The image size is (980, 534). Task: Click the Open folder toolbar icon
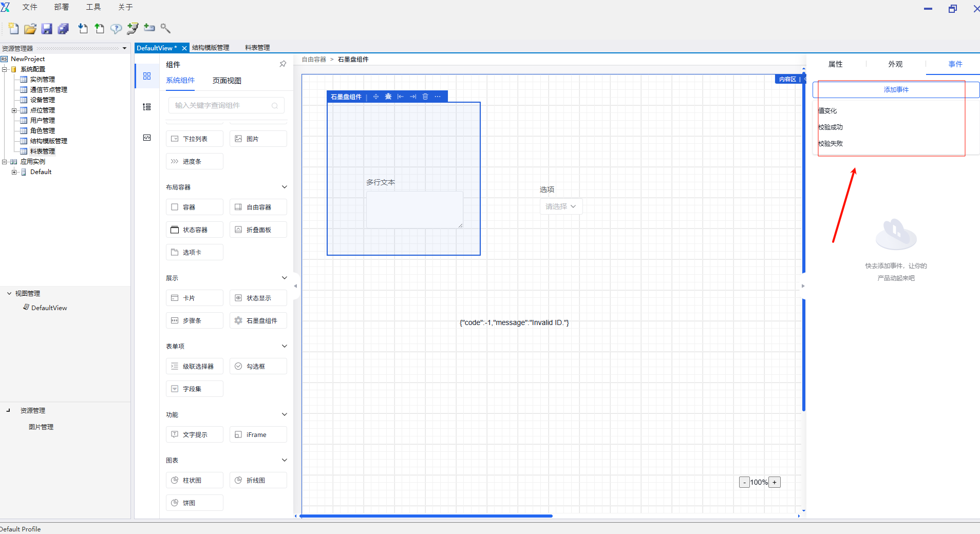(30, 29)
